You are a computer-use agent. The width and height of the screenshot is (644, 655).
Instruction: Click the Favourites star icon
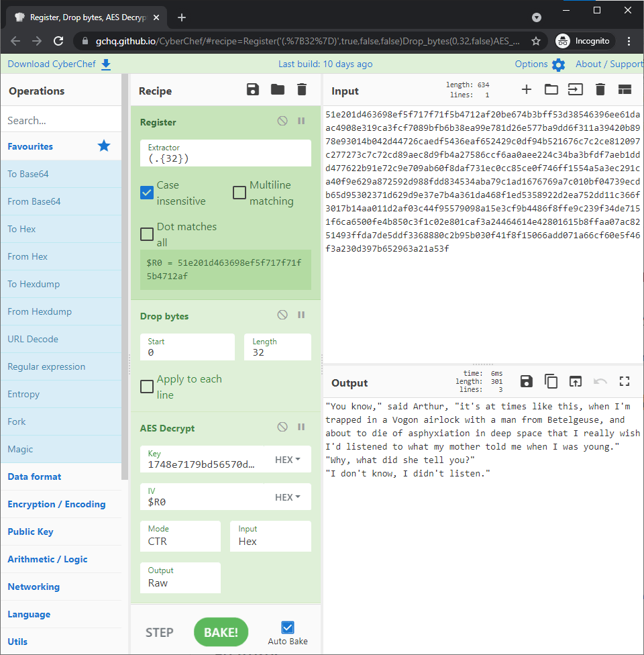(103, 146)
